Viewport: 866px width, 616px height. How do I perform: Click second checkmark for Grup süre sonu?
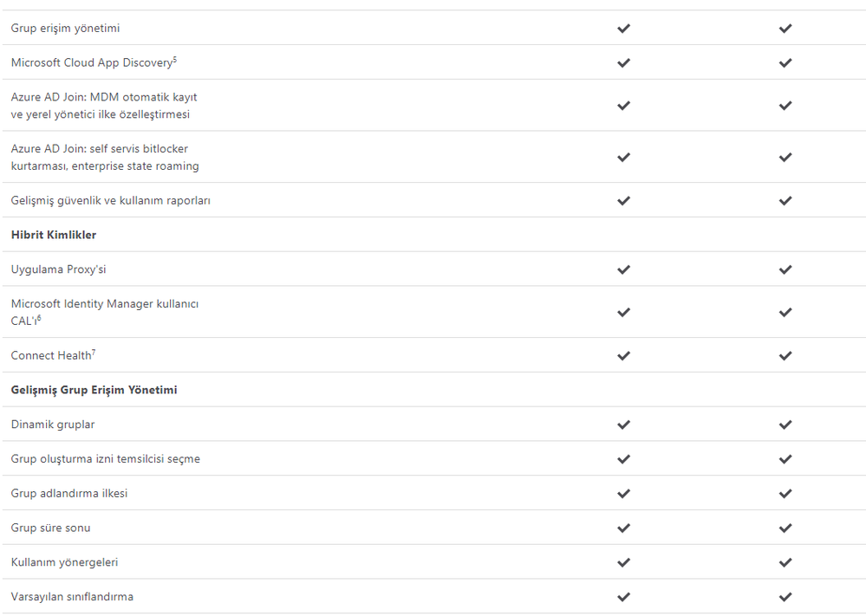pos(785,528)
